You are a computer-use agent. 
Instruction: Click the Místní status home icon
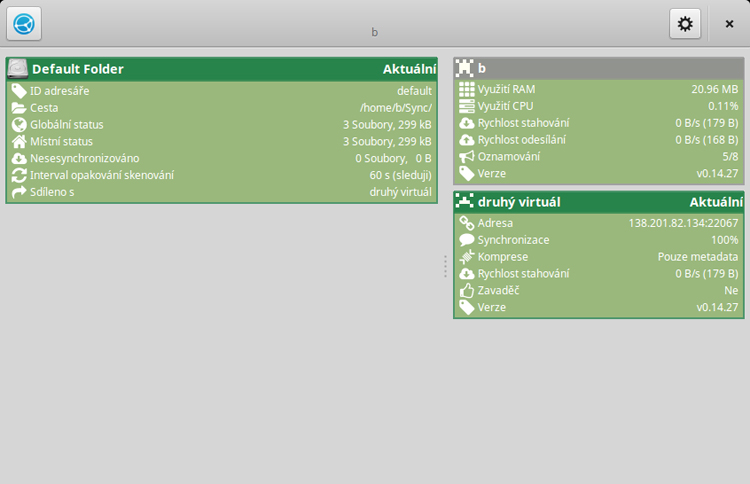[19, 142]
